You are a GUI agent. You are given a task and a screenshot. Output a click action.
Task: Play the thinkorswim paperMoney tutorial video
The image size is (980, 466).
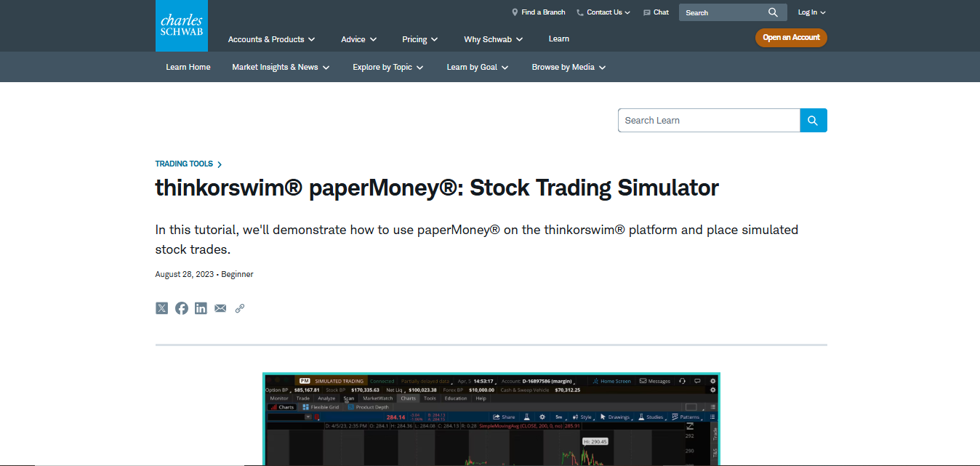click(491, 419)
